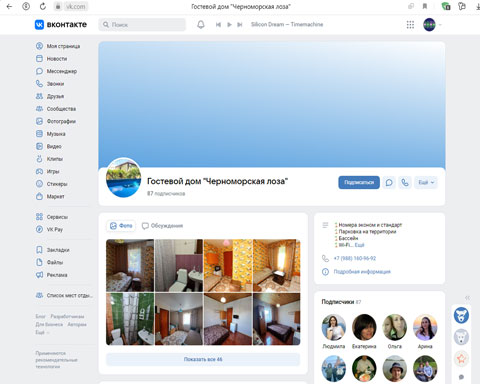Open Стикеры in sidebar
480x384 pixels.
click(52, 184)
